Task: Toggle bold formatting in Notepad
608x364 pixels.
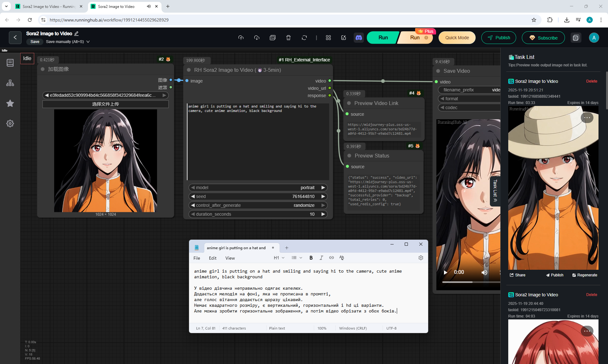Action: [311, 258]
